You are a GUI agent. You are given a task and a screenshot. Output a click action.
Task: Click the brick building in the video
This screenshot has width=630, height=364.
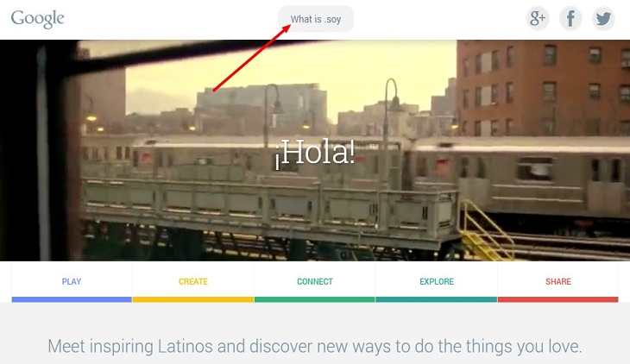point(543,88)
